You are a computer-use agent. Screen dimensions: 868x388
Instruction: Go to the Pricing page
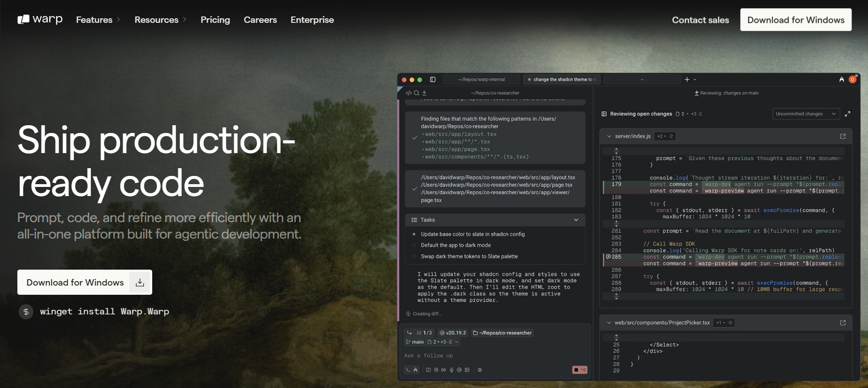pos(215,20)
